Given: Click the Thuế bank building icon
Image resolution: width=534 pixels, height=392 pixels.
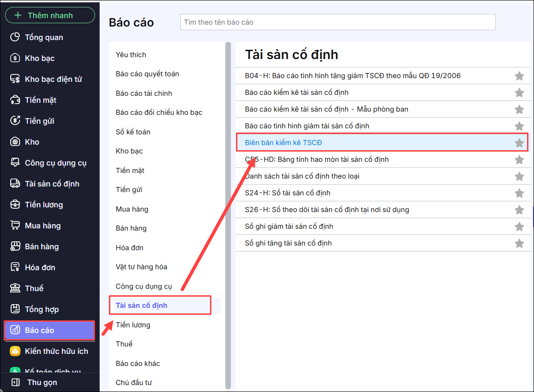Looking at the screenshot, I should click(15, 288).
